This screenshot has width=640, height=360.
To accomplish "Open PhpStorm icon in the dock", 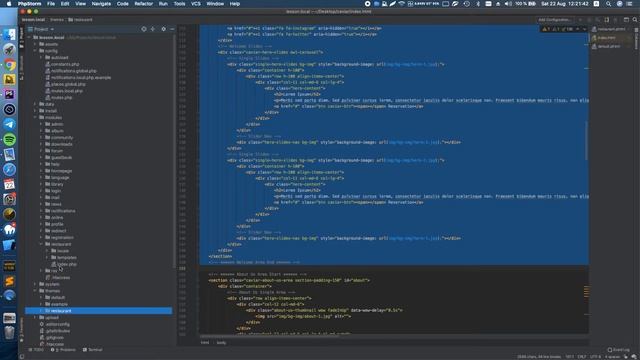I will click(x=9, y=94).
